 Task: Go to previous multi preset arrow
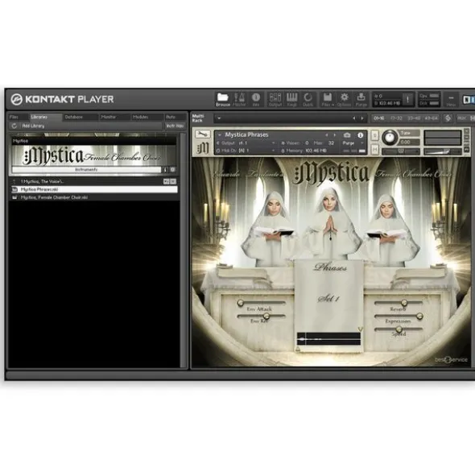[354, 118]
